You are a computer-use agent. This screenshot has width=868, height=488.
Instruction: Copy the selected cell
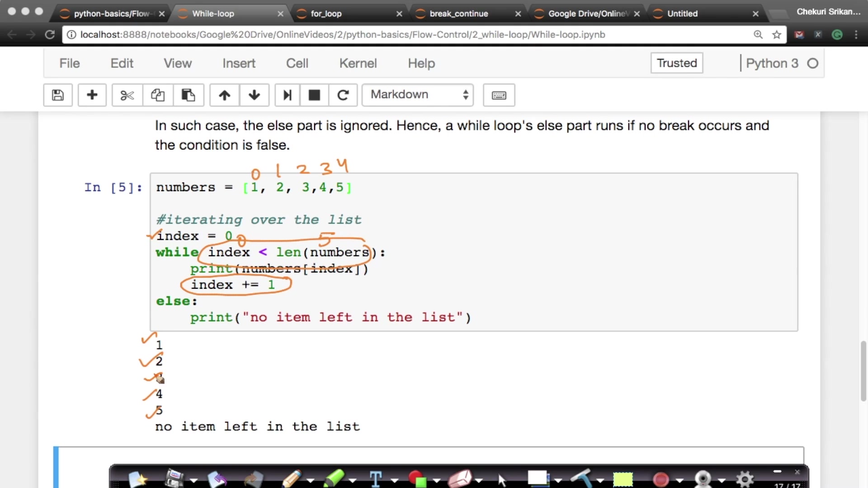pos(157,95)
